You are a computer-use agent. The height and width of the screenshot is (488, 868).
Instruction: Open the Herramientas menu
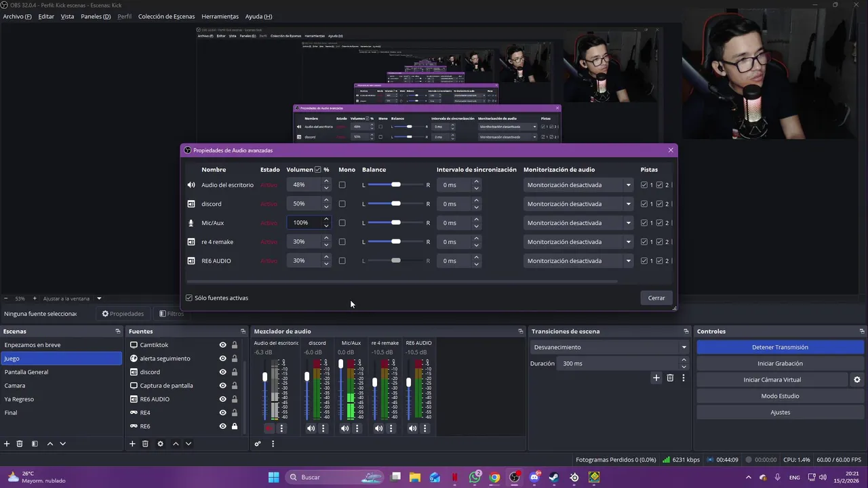pyautogui.click(x=220, y=16)
